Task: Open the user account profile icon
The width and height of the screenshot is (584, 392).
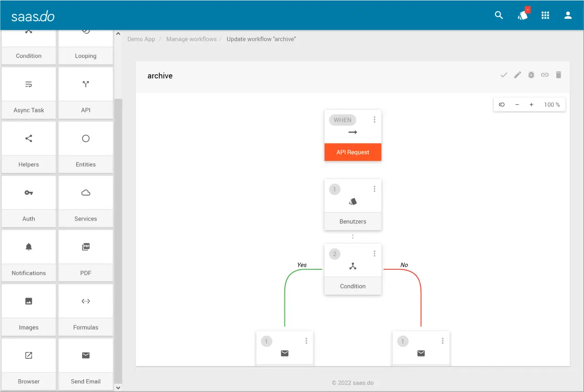Action: click(568, 15)
